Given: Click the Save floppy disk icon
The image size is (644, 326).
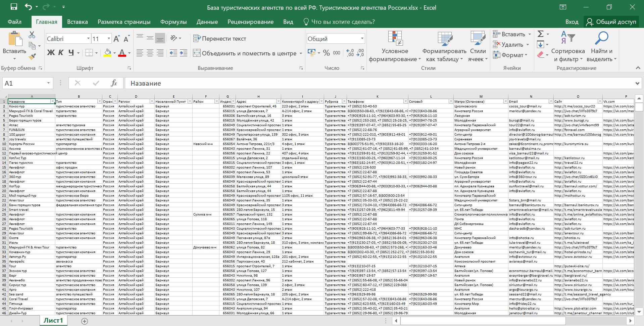Looking at the screenshot, I should click(14, 7).
